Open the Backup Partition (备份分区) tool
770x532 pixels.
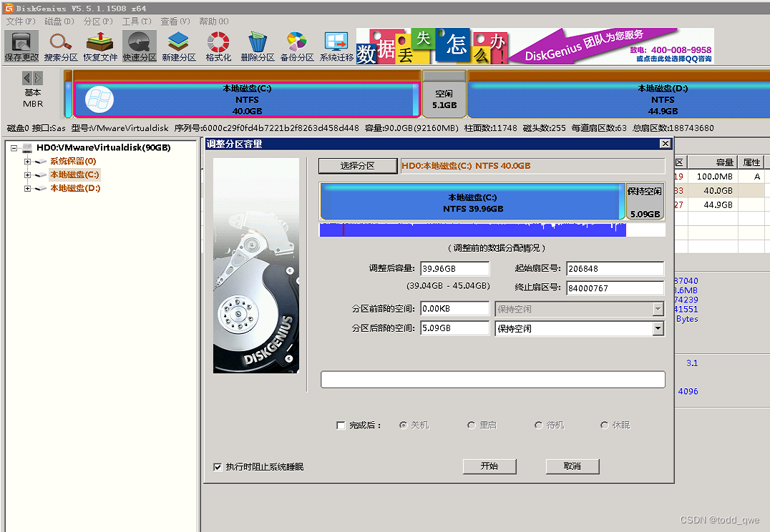(x=296, y=46)
